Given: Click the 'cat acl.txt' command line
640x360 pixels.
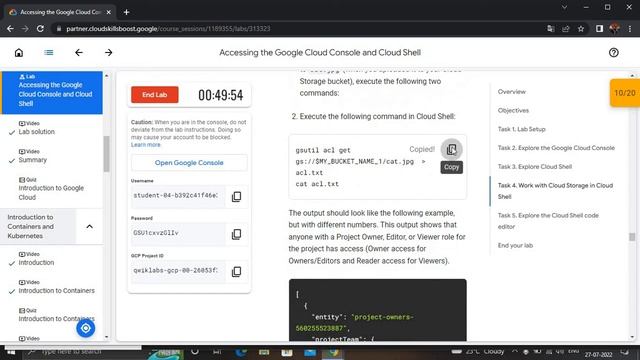Looking at the screenshot, I should (317, 184).
